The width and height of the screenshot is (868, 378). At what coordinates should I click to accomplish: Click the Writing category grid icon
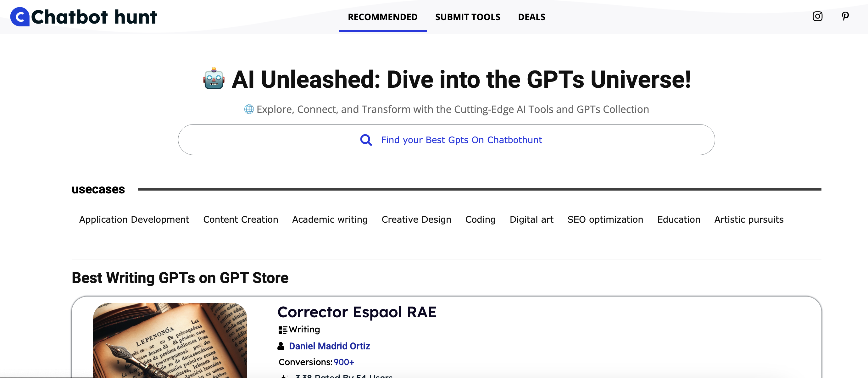[282, 330]
